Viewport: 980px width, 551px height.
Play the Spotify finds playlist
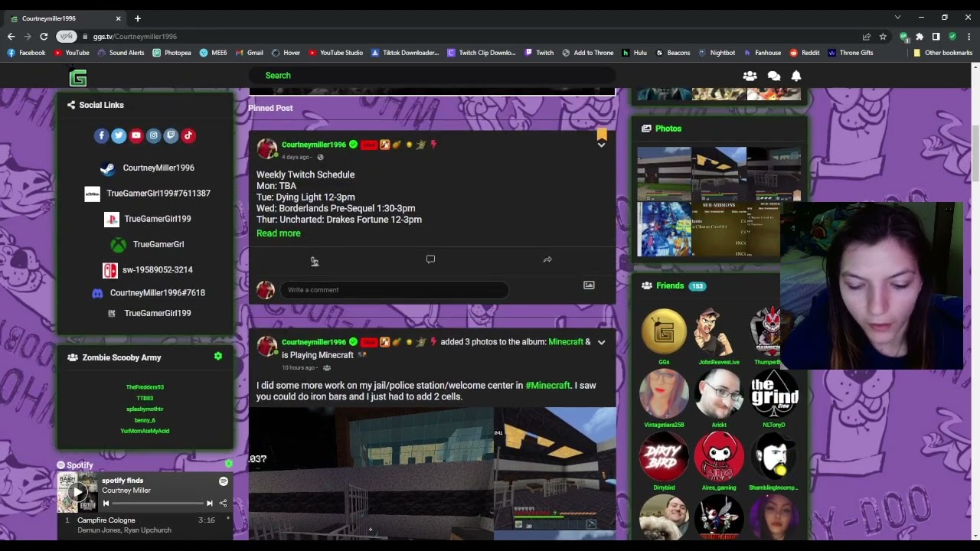coord(77,492)
